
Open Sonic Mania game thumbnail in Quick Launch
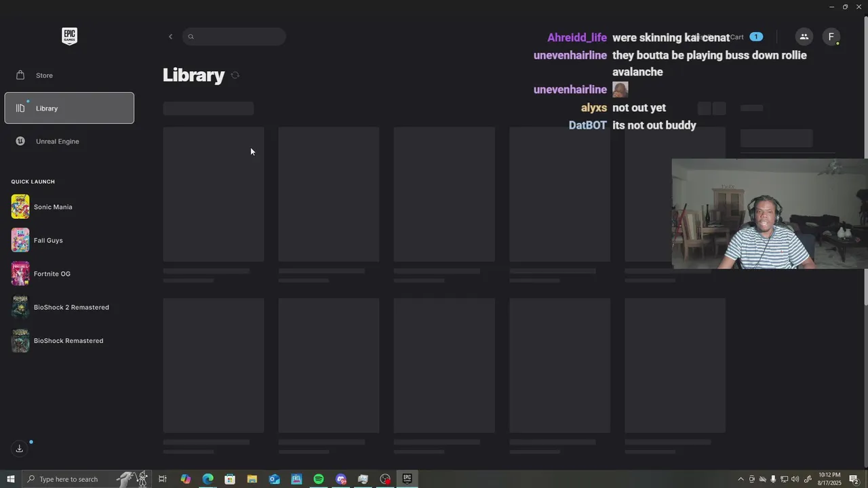pos(20,207)
